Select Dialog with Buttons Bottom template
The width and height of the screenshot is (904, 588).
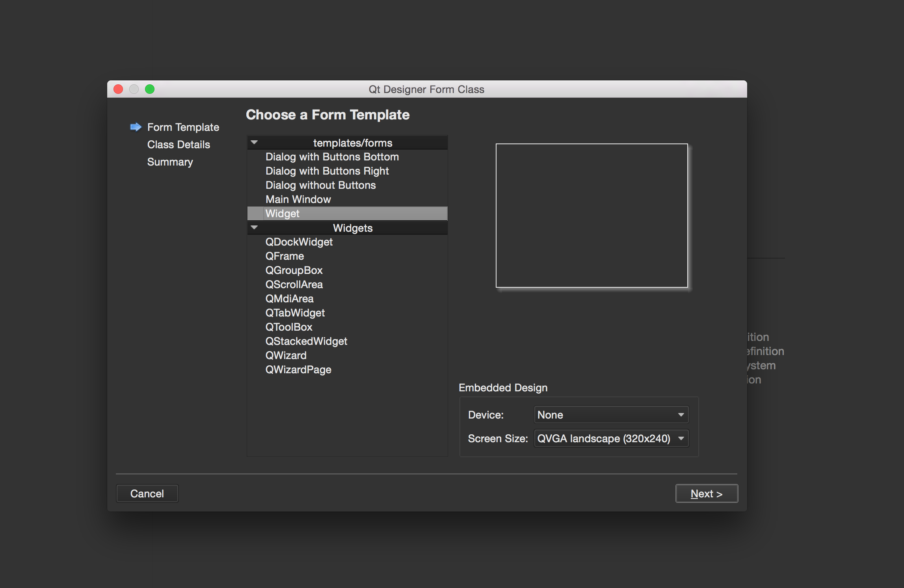pos(332,157)
